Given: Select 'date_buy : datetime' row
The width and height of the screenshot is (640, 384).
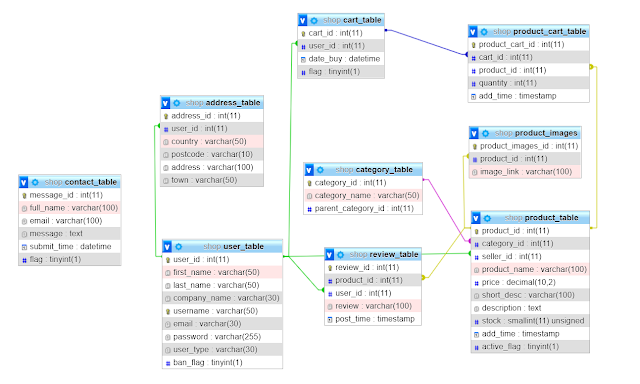Looking at the screenshot, I should coord(341,59).
